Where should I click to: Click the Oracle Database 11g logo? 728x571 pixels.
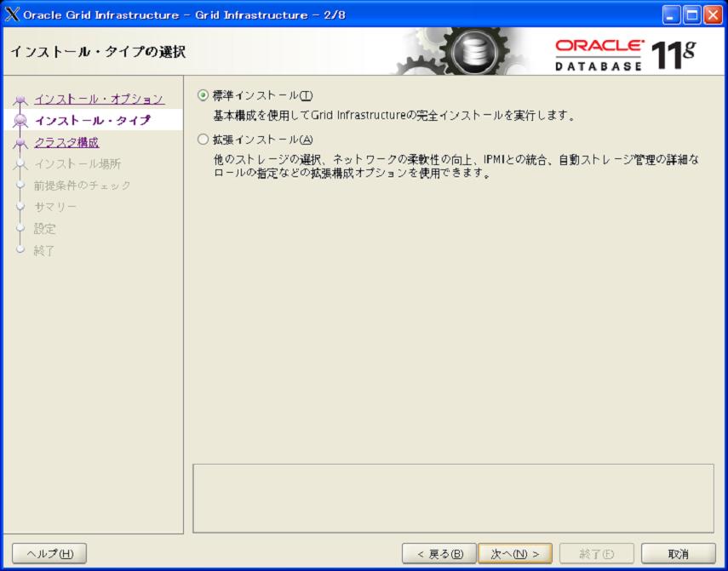click(x=625, y=55)
